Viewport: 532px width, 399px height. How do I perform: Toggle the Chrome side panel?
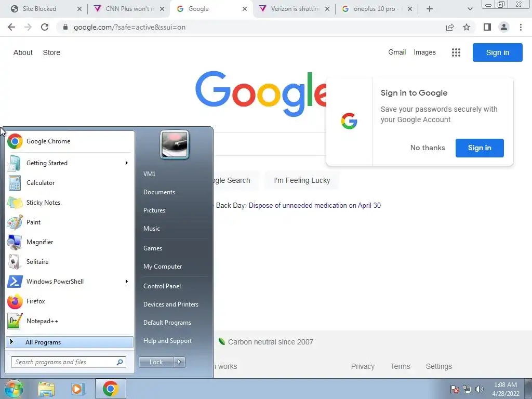[x=487, y=27]
